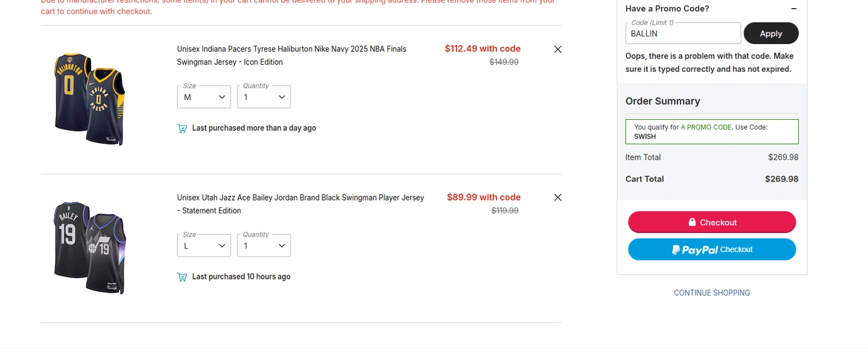The image size is (868, 362).
Task: Collapse the 'Have a Promo Code?' section
Action: pyautogui.click(x=793, y=9)
